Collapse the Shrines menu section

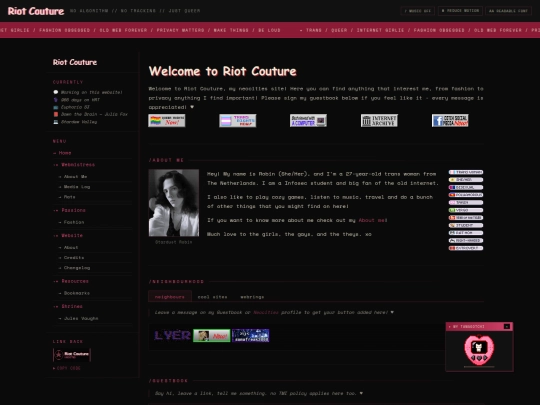click(x=68, y=306)
